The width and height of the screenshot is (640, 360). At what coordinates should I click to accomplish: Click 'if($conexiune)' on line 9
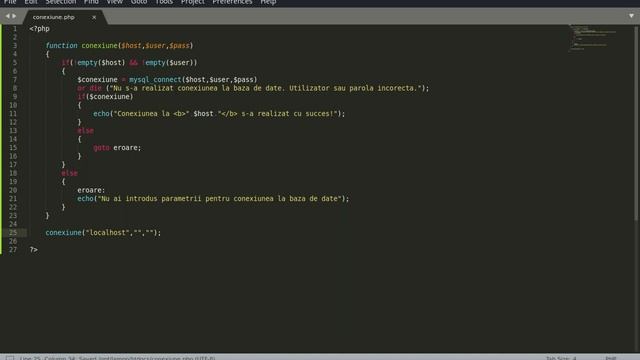[105, 97]
